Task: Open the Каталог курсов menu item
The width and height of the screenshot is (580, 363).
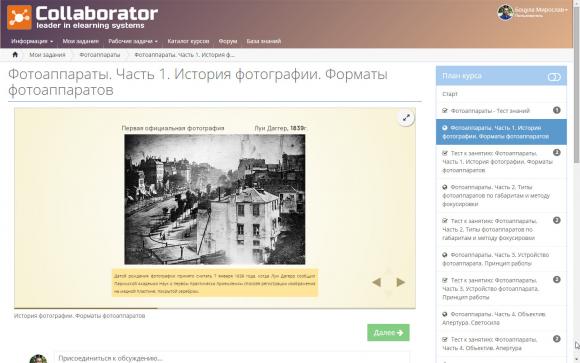Action: click(188, 41)
